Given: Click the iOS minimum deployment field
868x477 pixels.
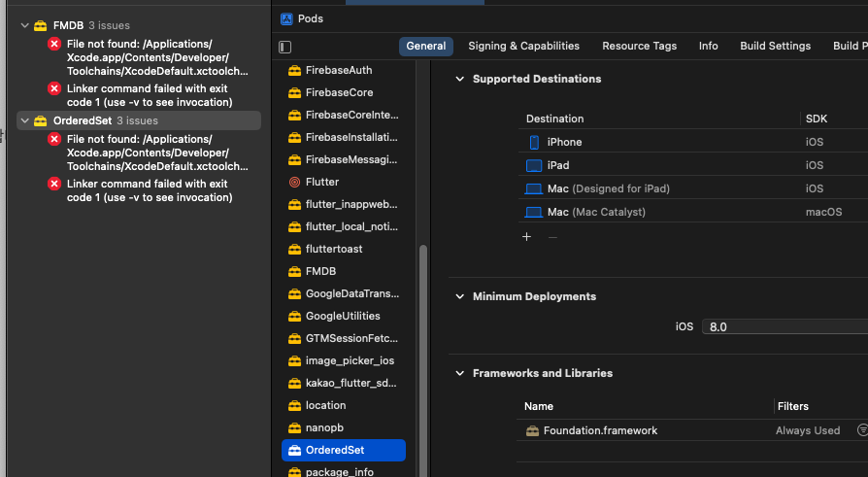Looking at the screenshot, I should tap(785, 326).
